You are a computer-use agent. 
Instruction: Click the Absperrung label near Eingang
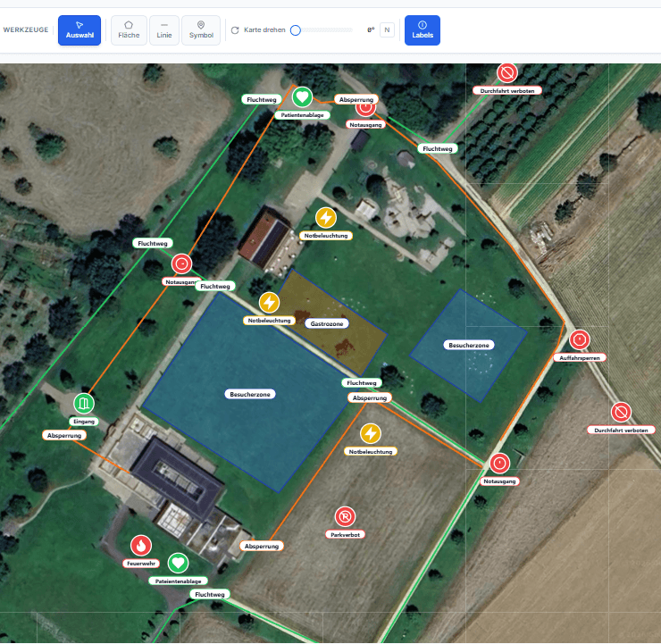(64, 435)
